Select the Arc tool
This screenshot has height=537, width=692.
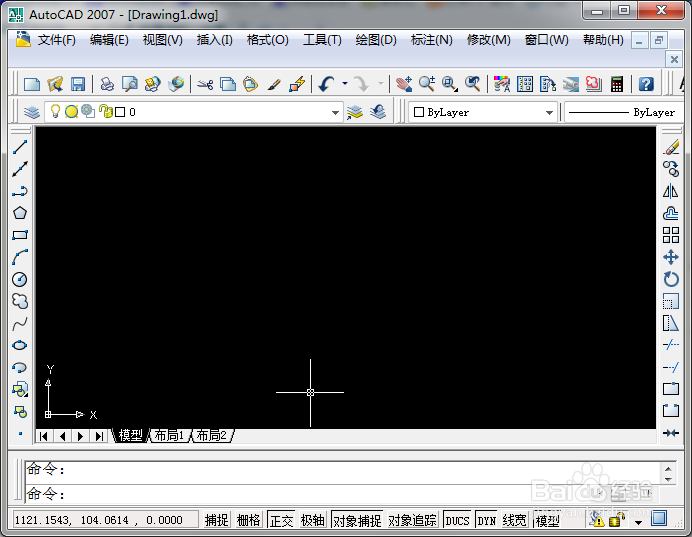click(x=20, y=257)
